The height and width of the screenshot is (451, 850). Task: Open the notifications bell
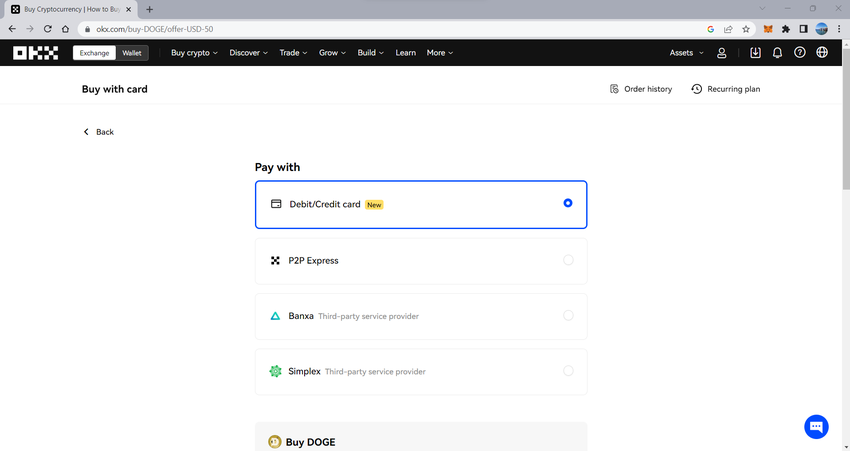(x=777, y=53)
